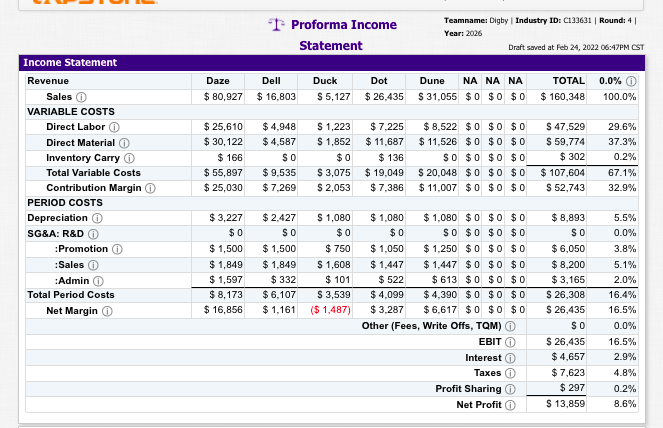Click the EBIT info icon
The height and width of the screenshot is (428, 663).
point(510,342)
